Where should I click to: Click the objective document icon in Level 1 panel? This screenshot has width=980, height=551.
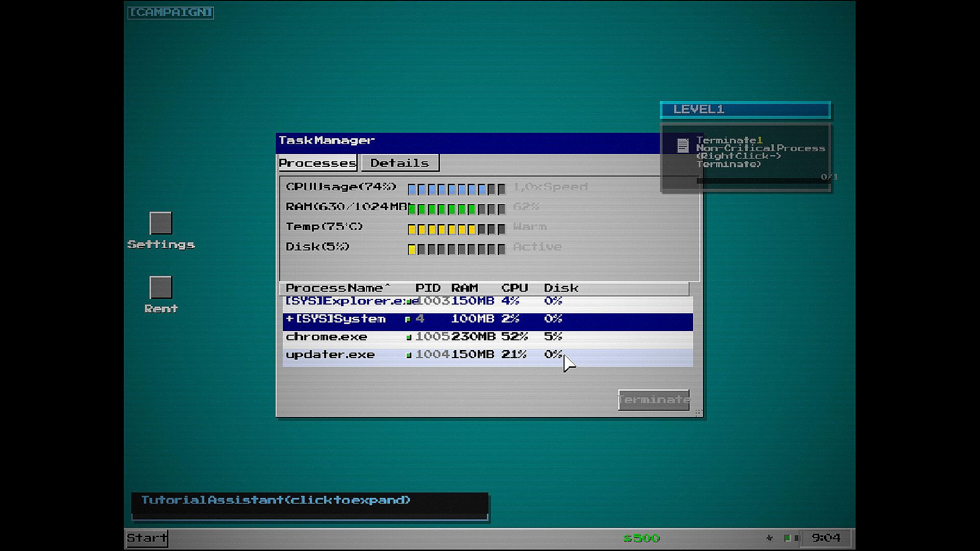(x=683, y=145)
